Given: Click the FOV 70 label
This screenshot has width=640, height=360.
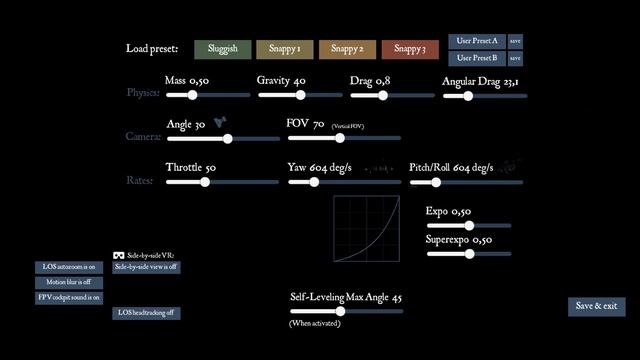Looking at the screenshot, I should [305, 124].
